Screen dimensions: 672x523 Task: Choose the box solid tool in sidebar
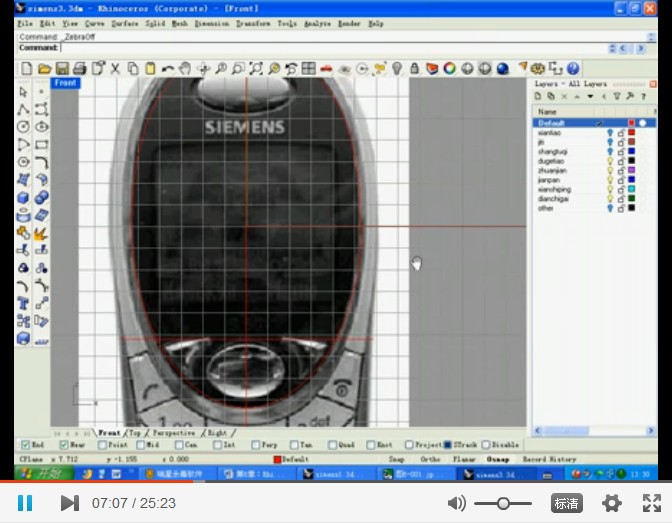point(23,198)
